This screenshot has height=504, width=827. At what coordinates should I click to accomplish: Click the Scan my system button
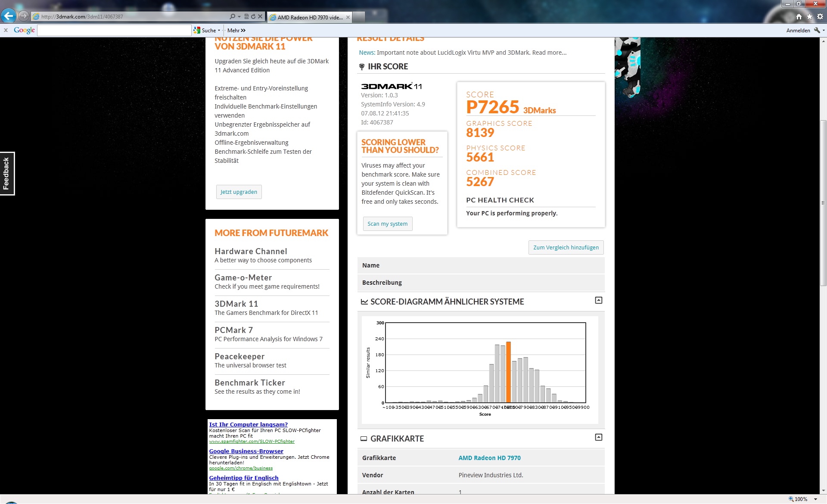(387, 224)
